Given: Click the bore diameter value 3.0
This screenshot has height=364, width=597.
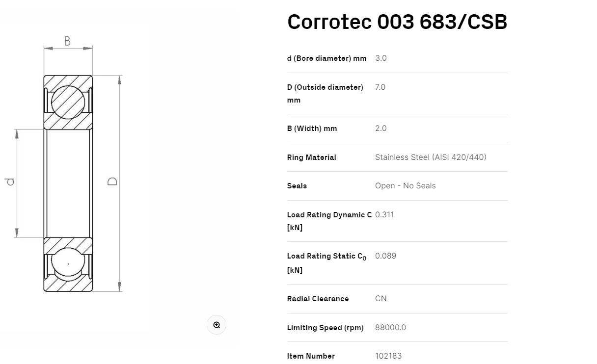Looking at the screenshot, I should point(380,58).
